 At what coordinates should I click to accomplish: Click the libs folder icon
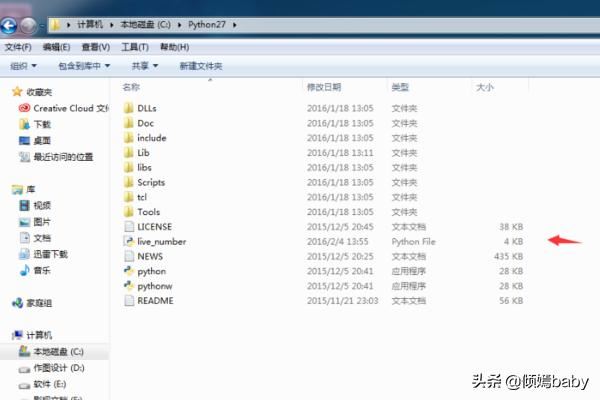(129, 167)
